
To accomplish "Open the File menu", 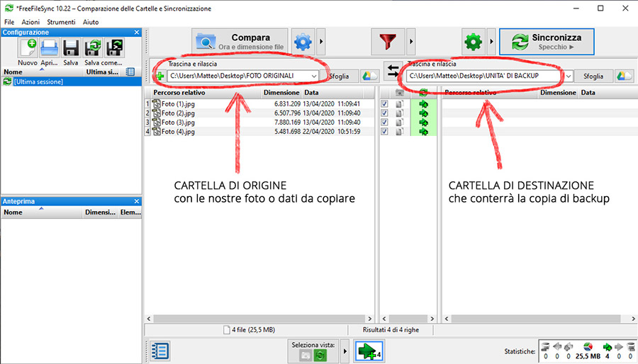I will pos(9,22).
